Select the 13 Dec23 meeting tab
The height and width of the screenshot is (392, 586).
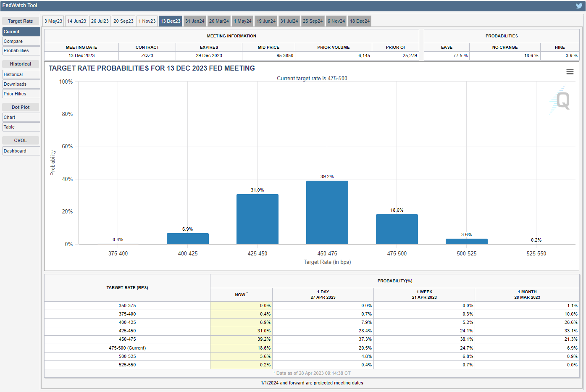click(x=171, y=21)
